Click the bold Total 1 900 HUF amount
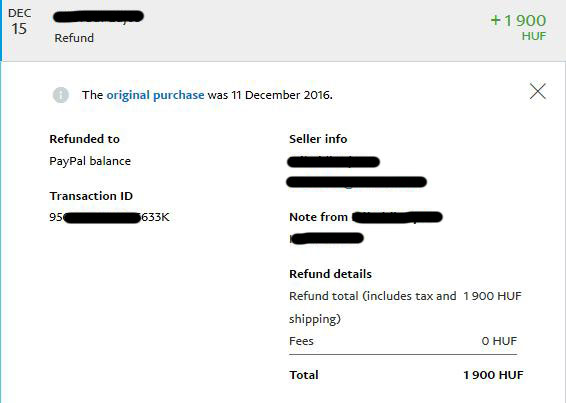566x403 pixels. coord(493,375)
